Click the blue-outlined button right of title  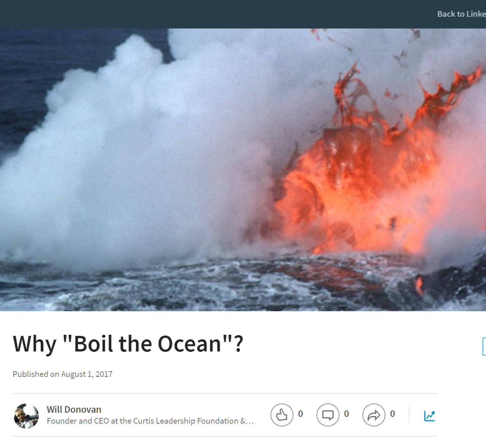[x=484, y=346]
